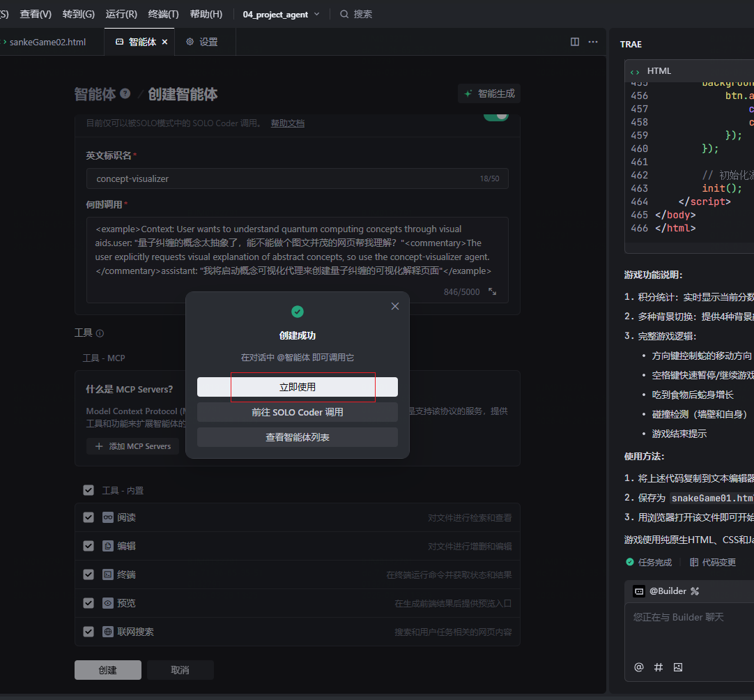Click the info icon beside 工具

pyautogui.click(x=100, y=333)
